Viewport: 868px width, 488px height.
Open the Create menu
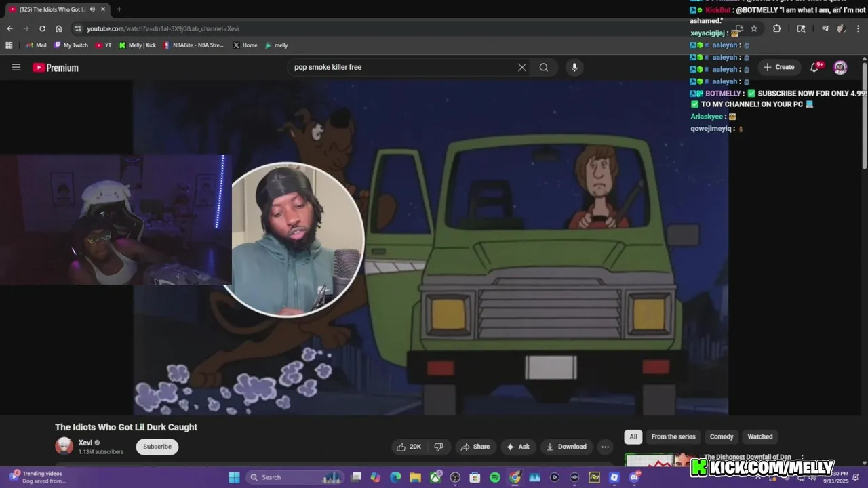(x=778, y=67)
